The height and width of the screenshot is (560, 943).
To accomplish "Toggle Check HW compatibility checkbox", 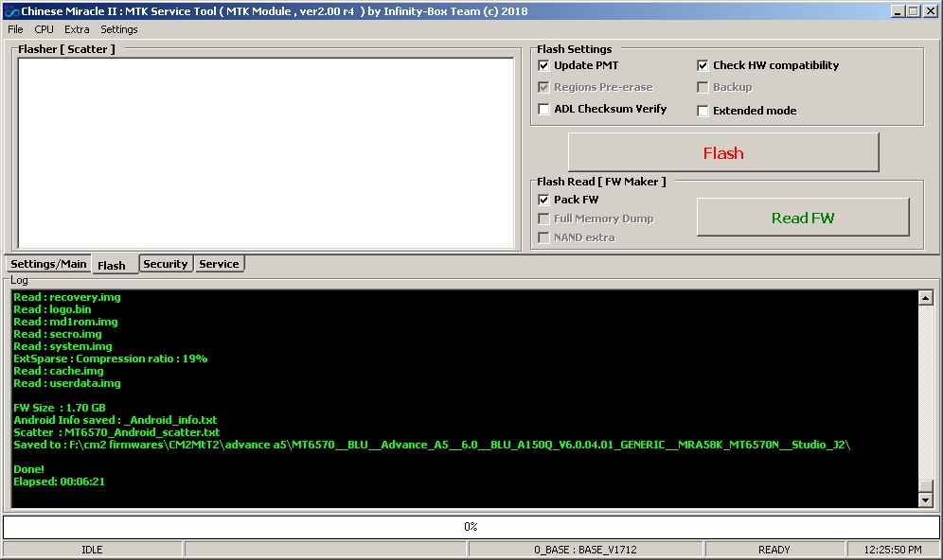I will [x=703, y=65].
